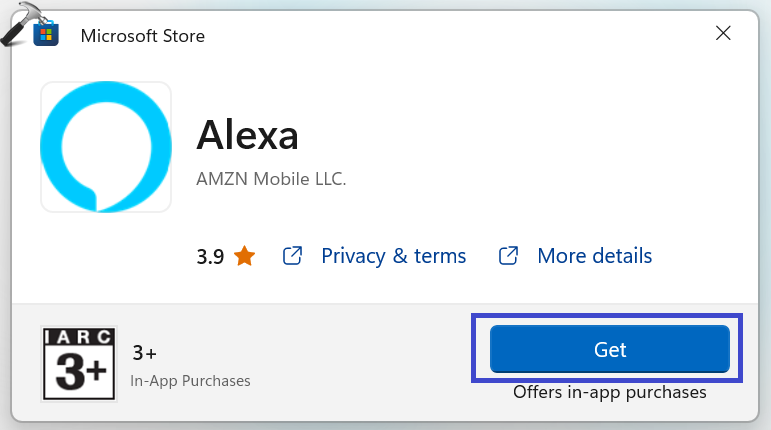Image resolution: width=771 pixels, height=430 pixels.
Task: Click the 3.9 rating number
Action: pos(210,256)
